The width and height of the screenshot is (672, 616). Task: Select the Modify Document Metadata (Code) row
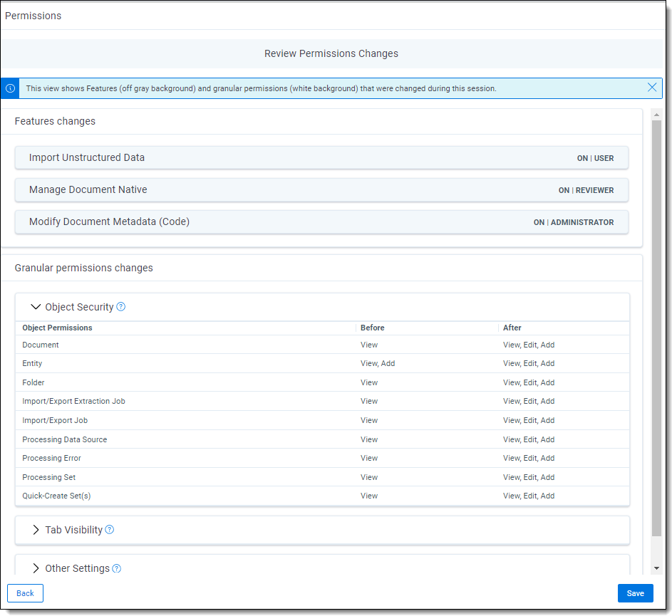[x=321, y=222]
